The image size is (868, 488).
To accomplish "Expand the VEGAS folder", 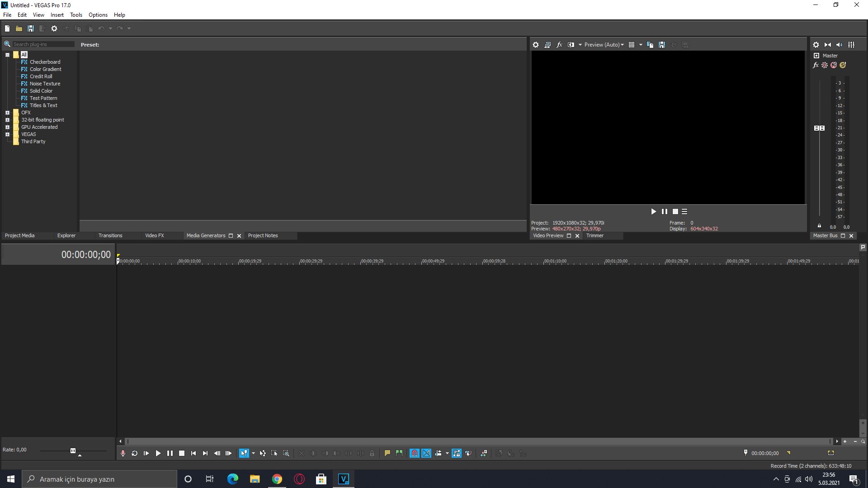I will (7, 134).
